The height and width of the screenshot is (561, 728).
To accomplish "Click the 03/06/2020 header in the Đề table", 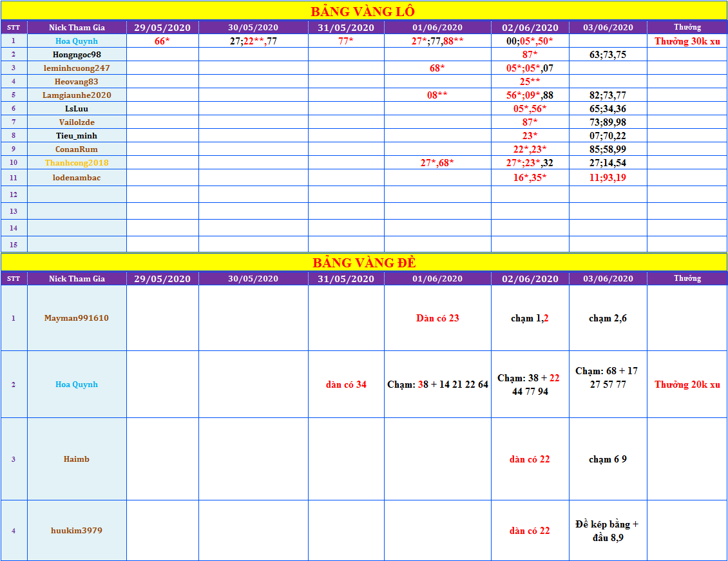I will 608,278.
